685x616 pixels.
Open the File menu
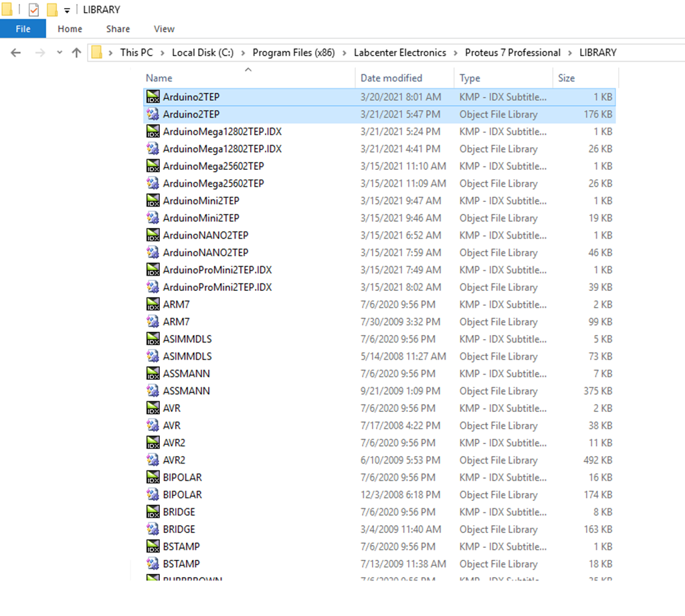coord(23,29)
